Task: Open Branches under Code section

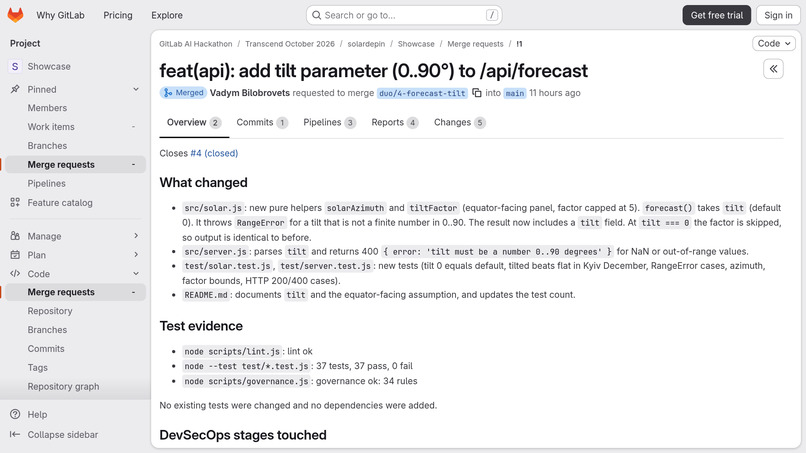Action: (x=76, y=330)
